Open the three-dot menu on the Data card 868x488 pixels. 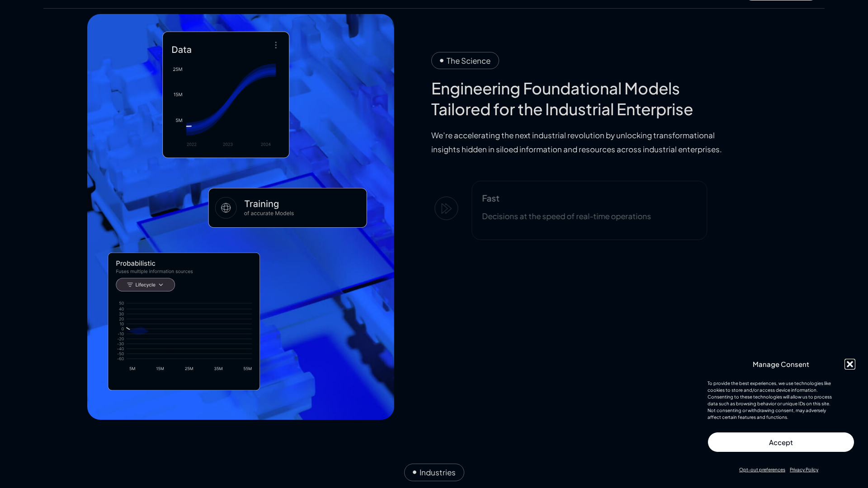(276, 45)
